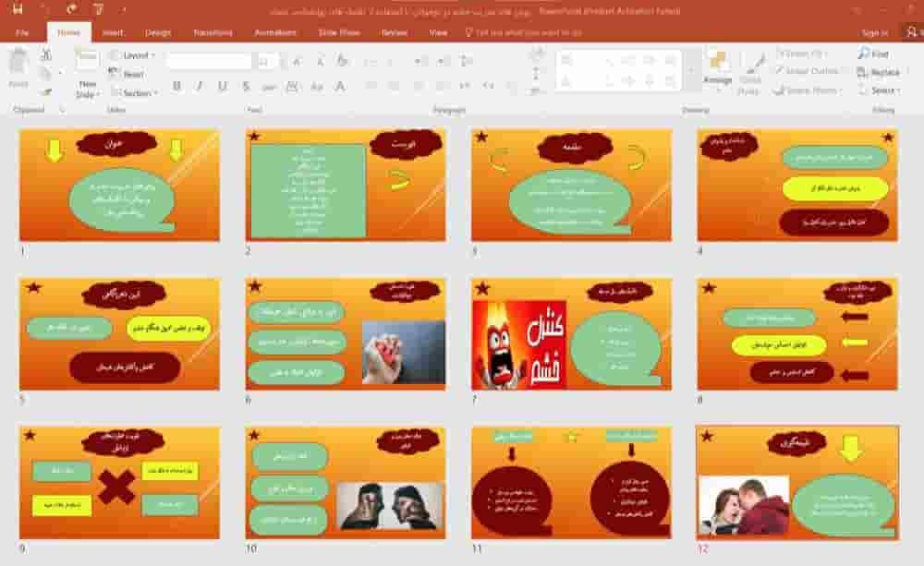Select the Format Painter brush icon
Viewport: 924px width, 566px height.
[46, 91]
